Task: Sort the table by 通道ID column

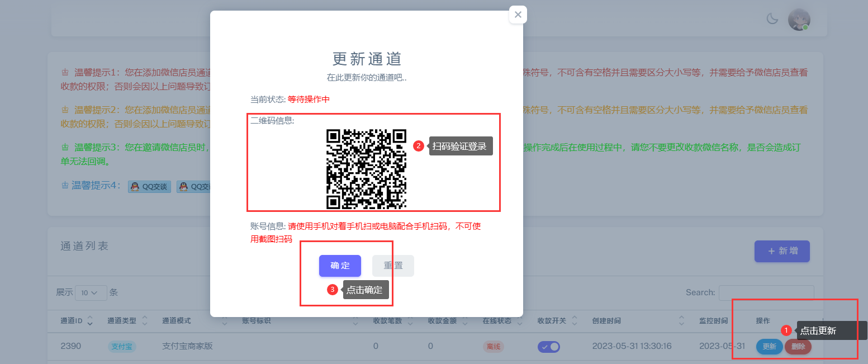Action: (90, 321)
